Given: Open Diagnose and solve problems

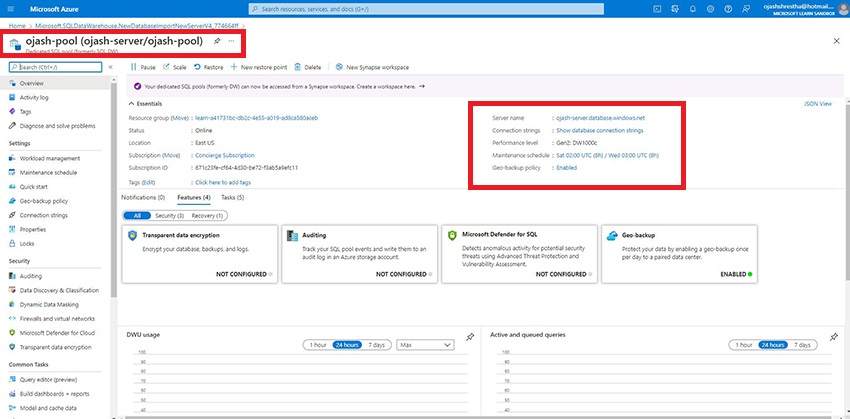Looking at the screenshot, I should click(x=55, y=126).
